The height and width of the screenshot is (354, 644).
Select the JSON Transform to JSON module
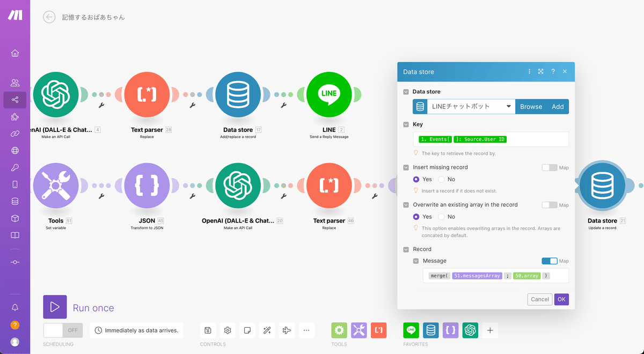coord(147,186)
